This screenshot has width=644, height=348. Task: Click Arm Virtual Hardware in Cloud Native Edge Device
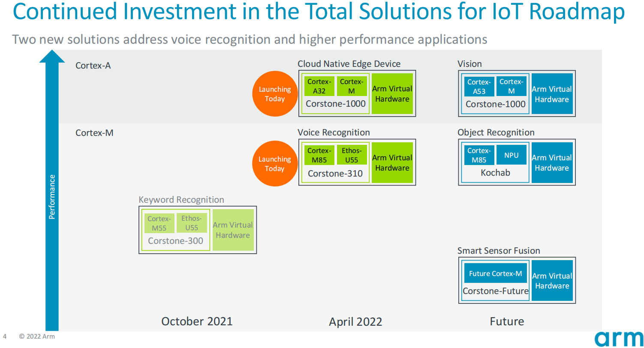(x=392, y=94)
